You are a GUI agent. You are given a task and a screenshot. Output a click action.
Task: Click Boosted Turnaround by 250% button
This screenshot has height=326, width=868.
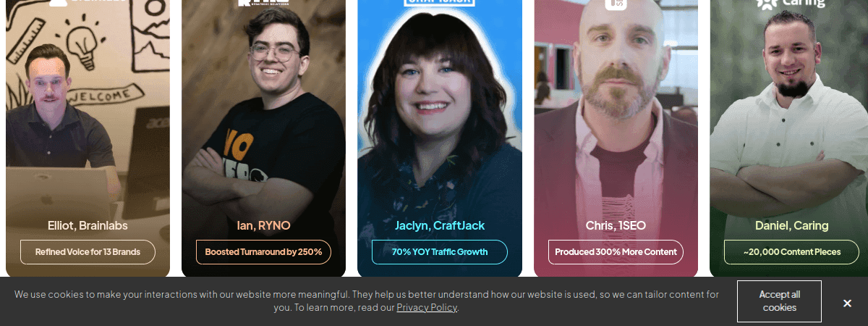pyautogui.click(x=263, y=252)
